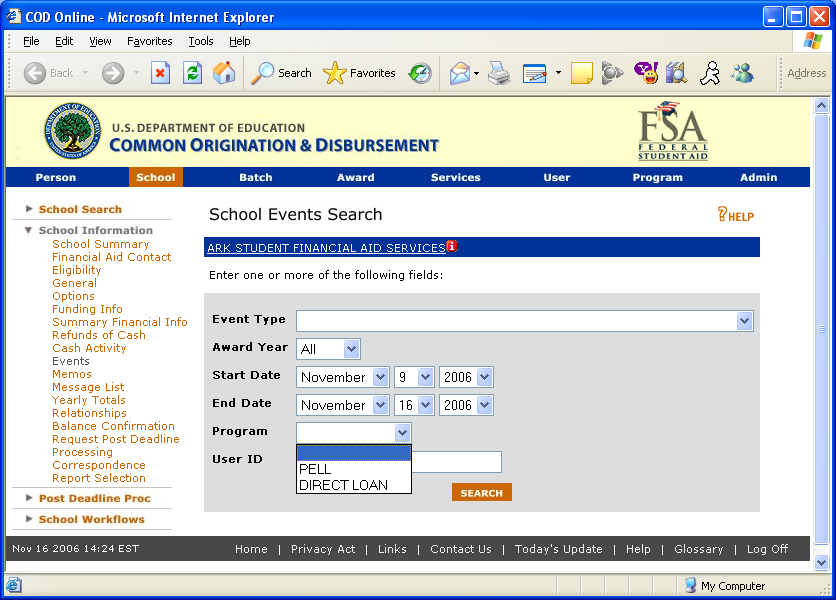Click the Refresh page icon
Viewport: 836px width, 600px height.
point(192,73)
